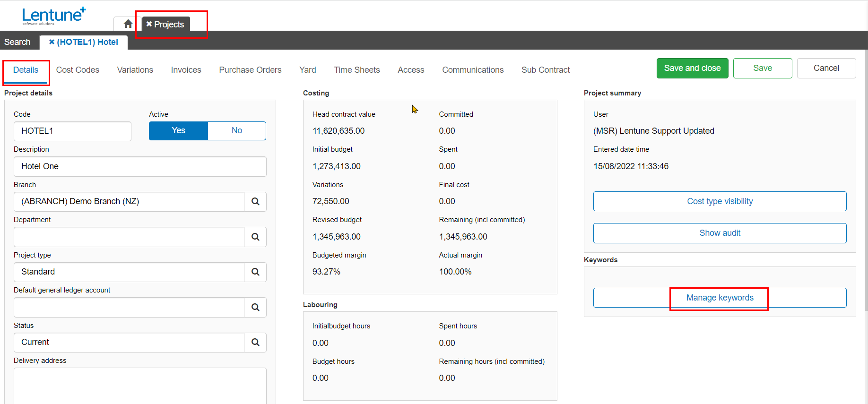Switch to the Cost Codes tab

click(78, 70)
